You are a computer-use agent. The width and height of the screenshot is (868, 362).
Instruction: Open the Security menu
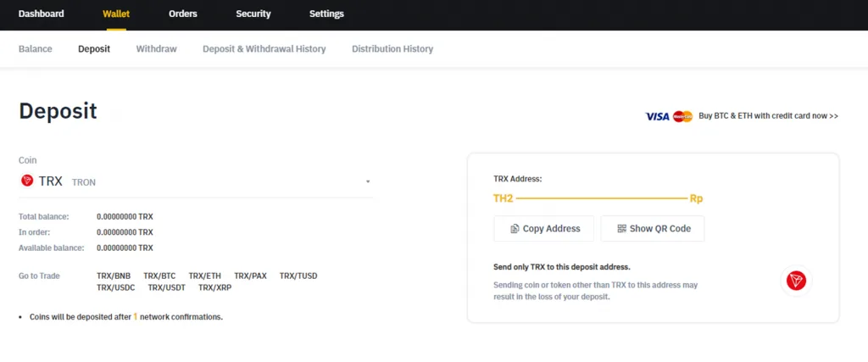click(x=253, y=14)
